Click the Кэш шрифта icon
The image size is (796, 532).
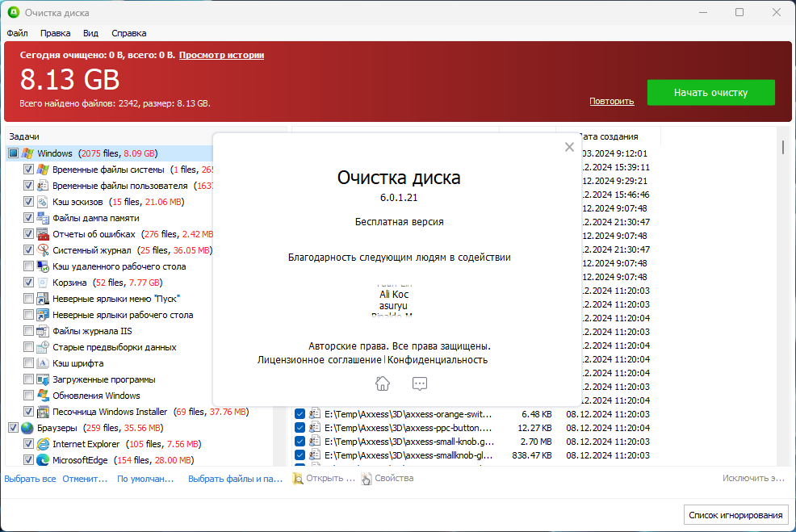tap(43, 363)
